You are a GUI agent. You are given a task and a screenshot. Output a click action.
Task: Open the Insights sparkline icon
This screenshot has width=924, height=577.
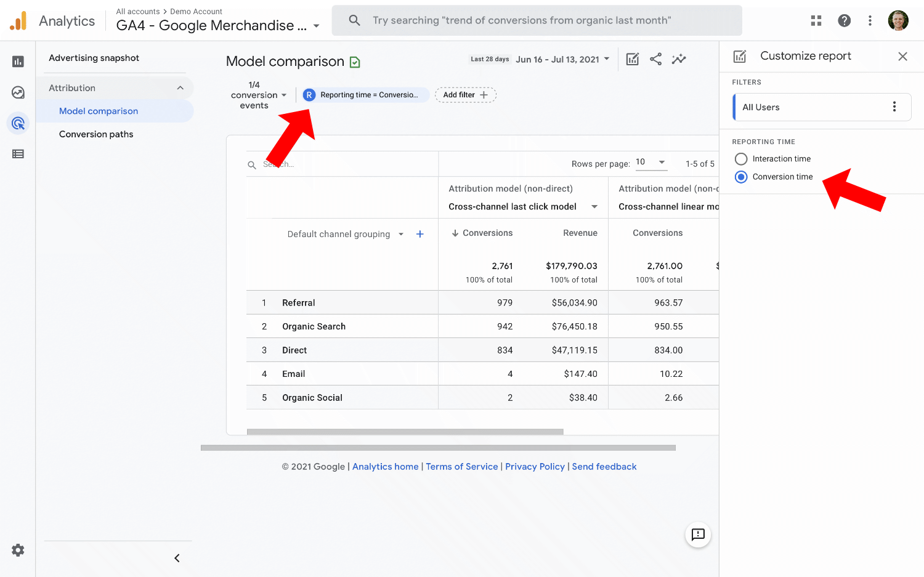679,59
